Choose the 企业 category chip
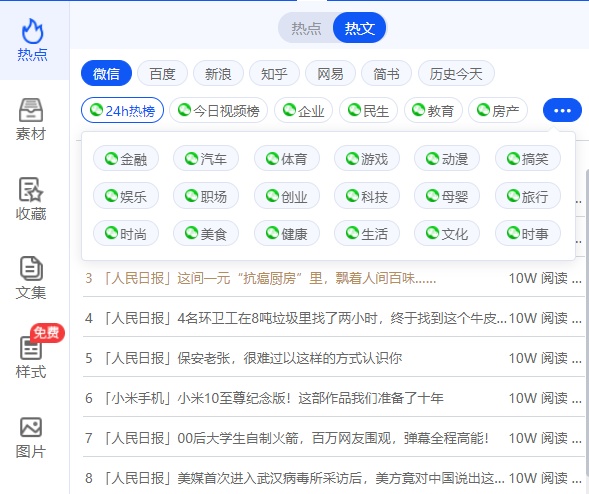 coord(304,110)
